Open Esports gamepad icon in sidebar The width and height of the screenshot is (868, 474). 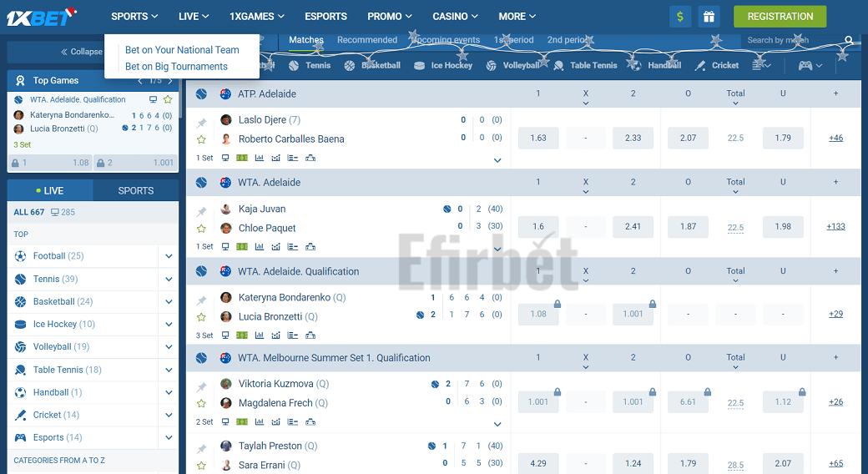point(21,437)
